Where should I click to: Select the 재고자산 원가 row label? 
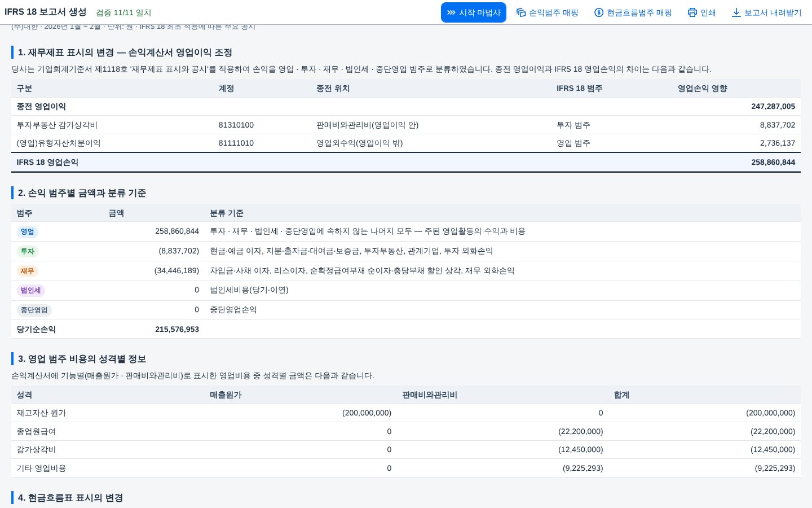(41, 413)
